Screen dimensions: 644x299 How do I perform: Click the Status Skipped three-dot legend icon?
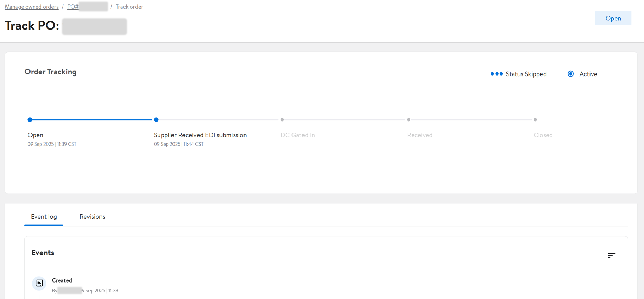[x=496, y=74]
